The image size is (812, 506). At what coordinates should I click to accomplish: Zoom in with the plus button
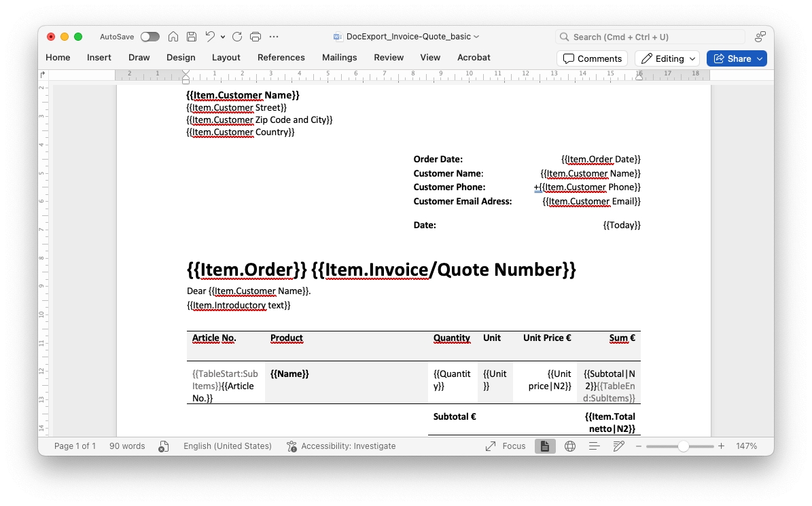pos(721,446)
